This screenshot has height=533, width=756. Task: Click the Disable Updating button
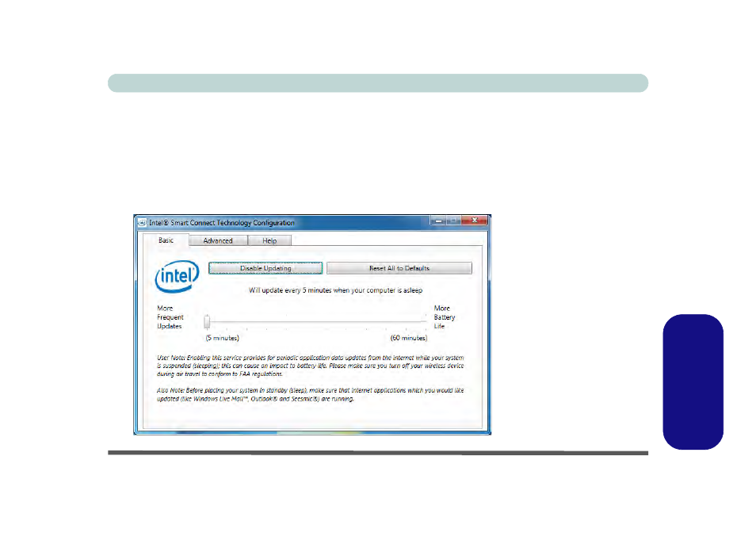point(265,268)
